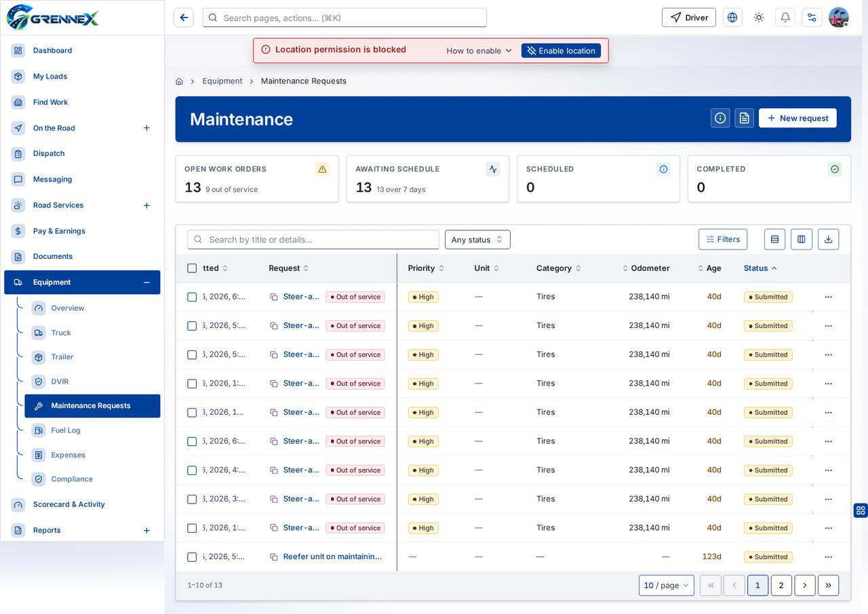Click the export download icon

[828, 239]
